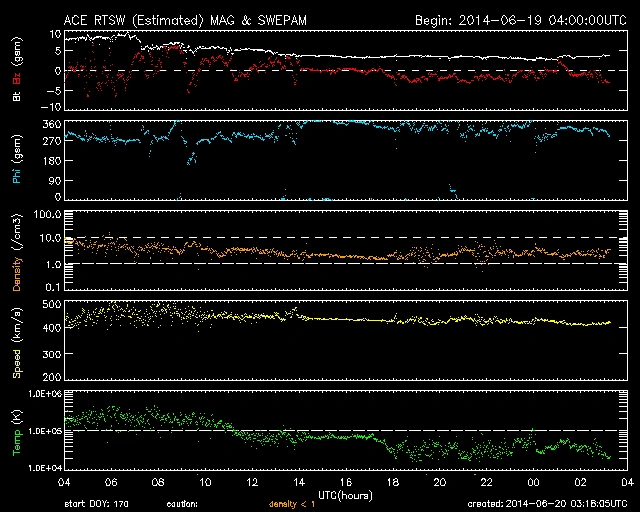640x512 pixels.
Task: Click the hour 22 tick on time axis
Action: tap(486, 482)
